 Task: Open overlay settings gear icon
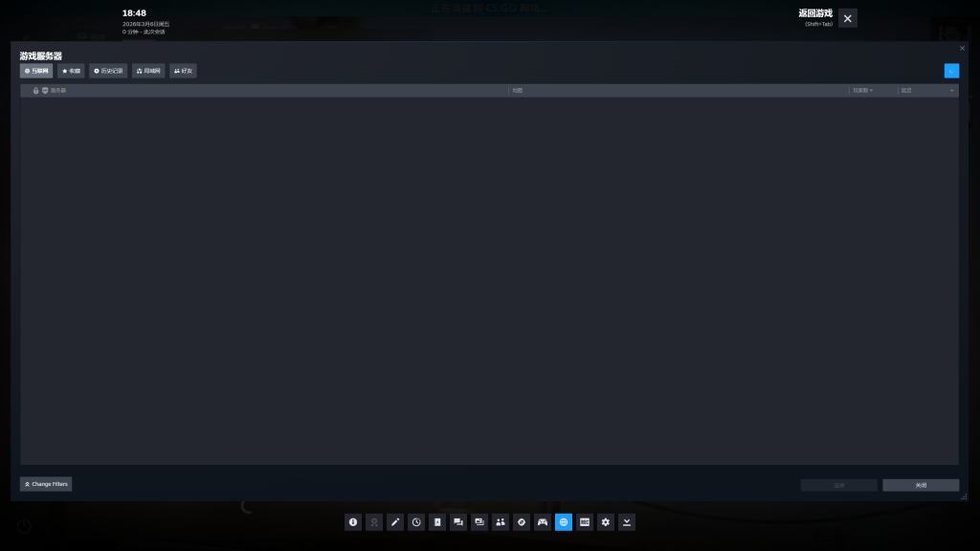click(606, 522)
